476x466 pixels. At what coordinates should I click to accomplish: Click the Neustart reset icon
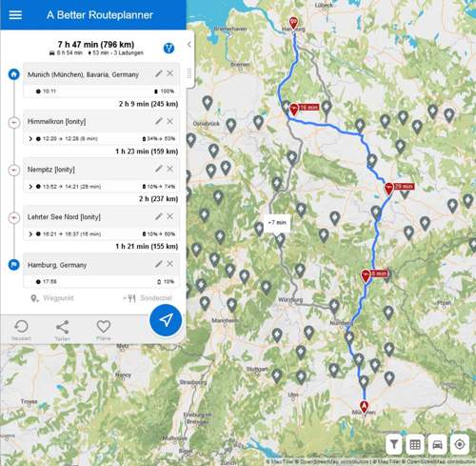21,330
